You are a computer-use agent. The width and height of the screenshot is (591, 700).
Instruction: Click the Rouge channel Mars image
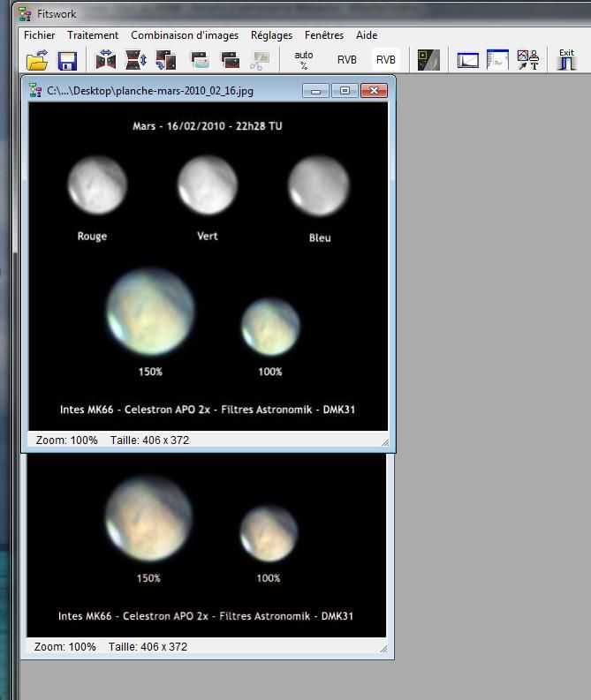click(97, 184)
